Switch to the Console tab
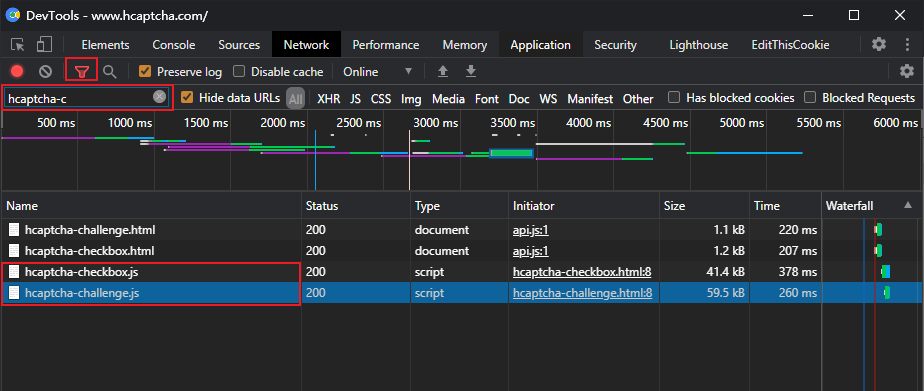This screenshot has width=924, height=391. 174,45
